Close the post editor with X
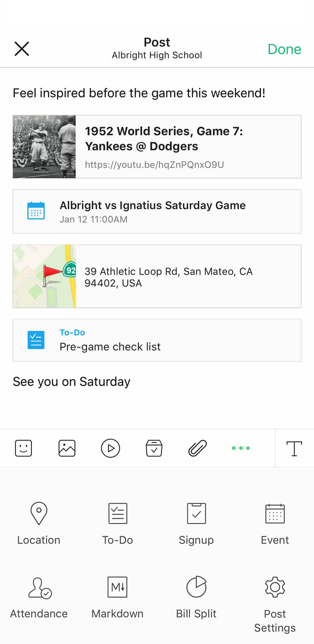314x644 pixels. click(x=22, y=49)
